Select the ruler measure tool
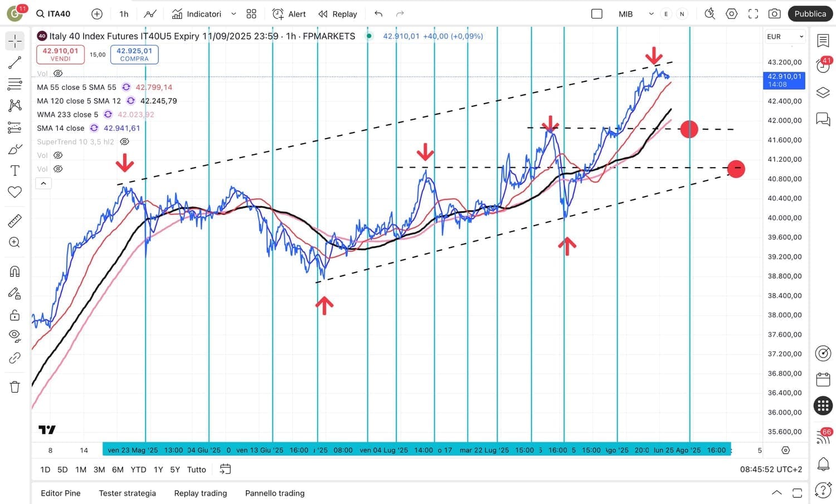The width and height of the screenshot is (836, 504). click(15, 221)
